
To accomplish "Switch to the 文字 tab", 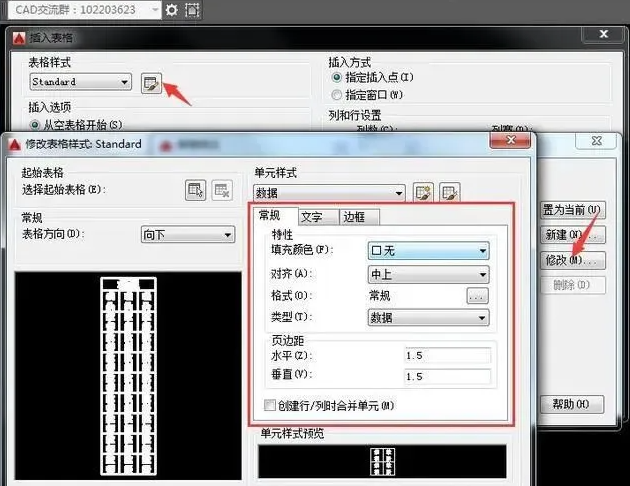I will (311, 216).
